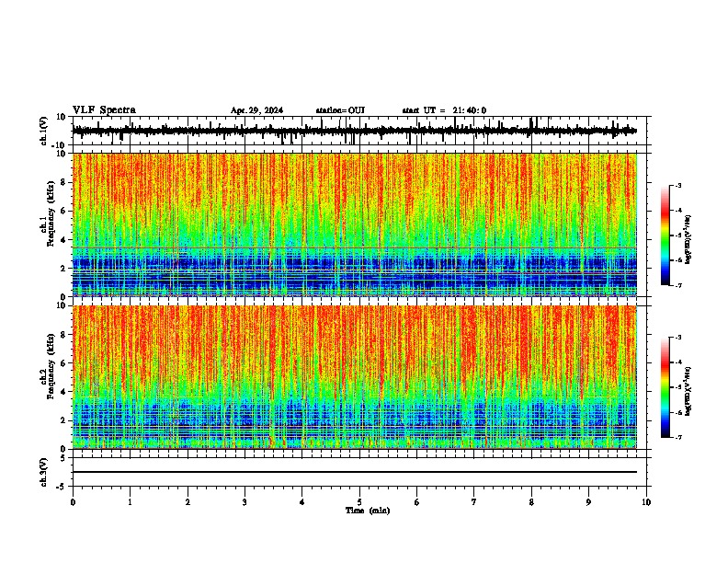Click the "6" kHz tick on ch.2 spectrogram axis
The image size is (728, 563).
[x=64, y=363]
